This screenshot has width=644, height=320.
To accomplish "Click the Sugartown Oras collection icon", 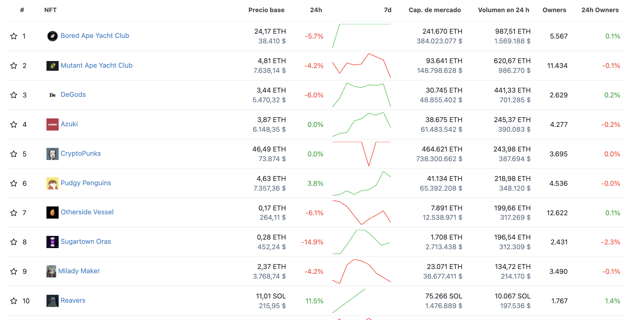I will [52, 242].
